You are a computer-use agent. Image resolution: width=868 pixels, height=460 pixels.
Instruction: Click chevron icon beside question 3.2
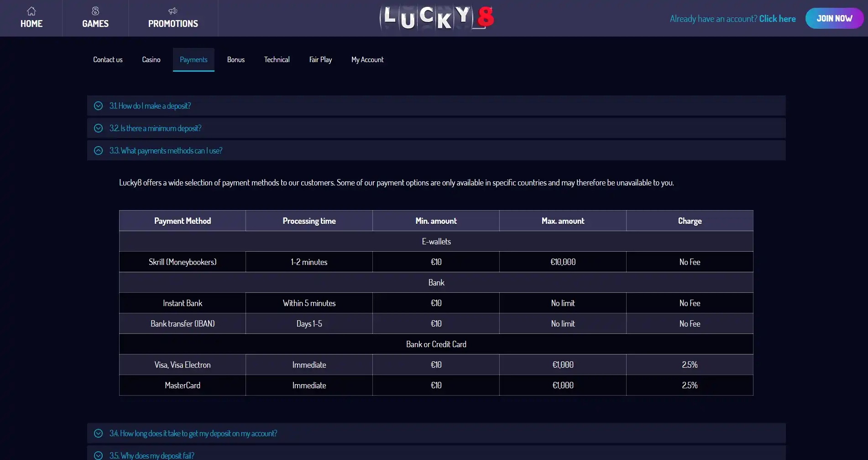[x=98, y=128]
